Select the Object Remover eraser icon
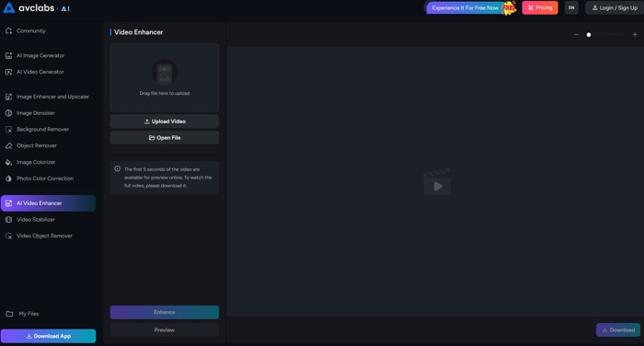Image resolution: width=644 pixels, height=346 pixels. pos(8,145)
